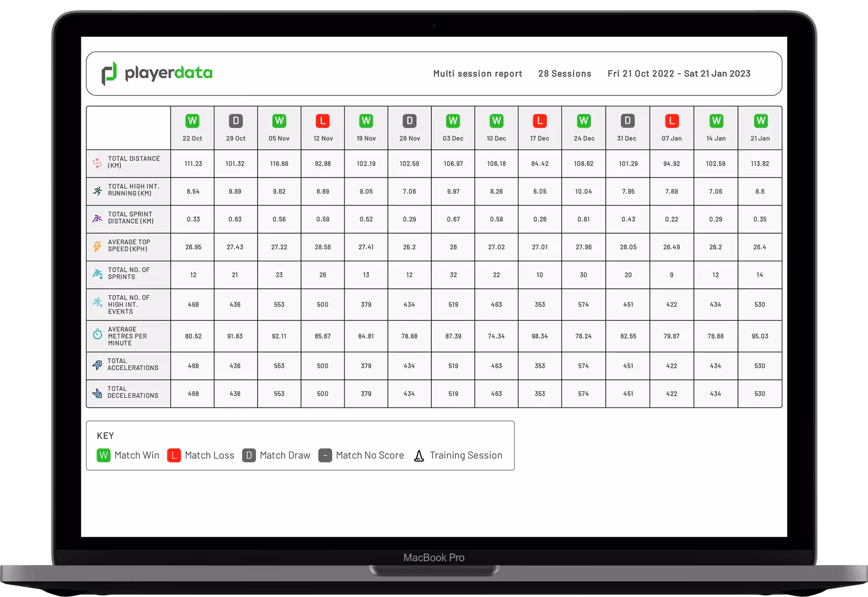Viewport: 868px width, 597px height.
Task: Click the 'KEY' legend heading
Action: pos(105,436)
